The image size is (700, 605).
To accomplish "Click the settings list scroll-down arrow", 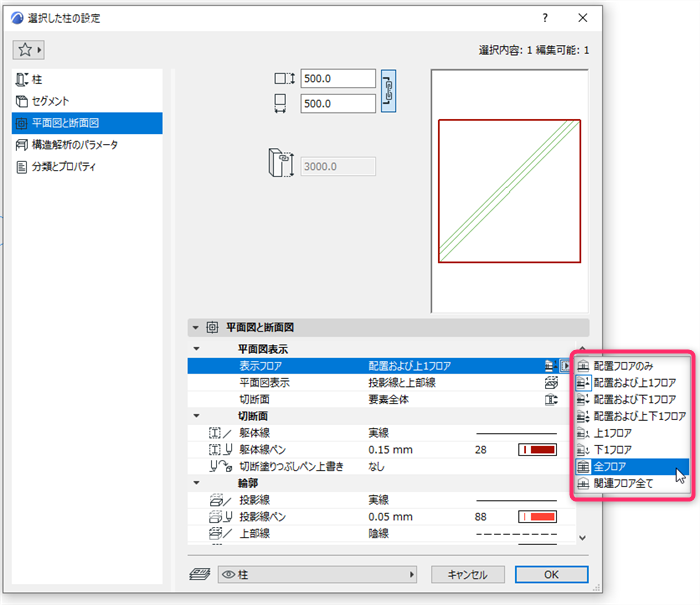I will [582, 538].
